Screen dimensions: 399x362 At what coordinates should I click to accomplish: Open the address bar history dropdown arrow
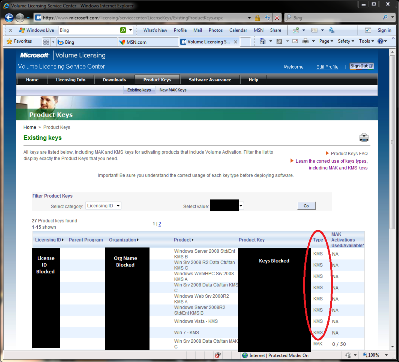(x=249, y=17)
